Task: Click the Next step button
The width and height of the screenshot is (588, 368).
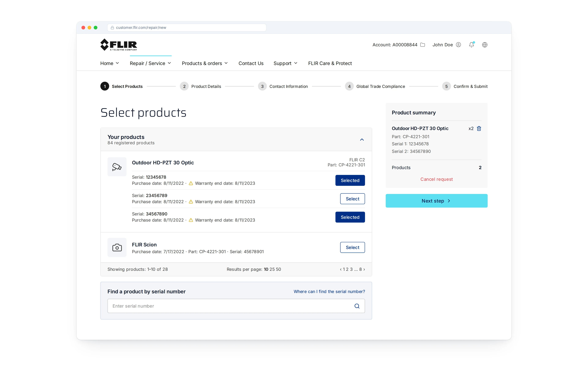Action: tap(436, 201)
